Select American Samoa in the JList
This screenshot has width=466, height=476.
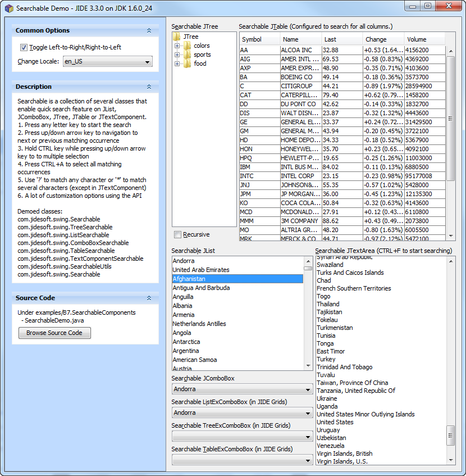click(237, 360)
